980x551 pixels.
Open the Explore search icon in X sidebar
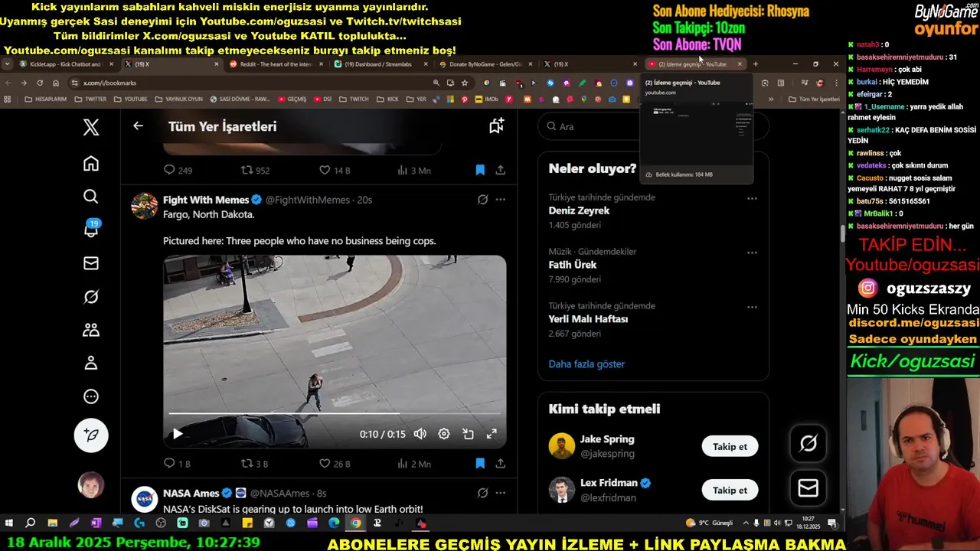pos(91,197)
